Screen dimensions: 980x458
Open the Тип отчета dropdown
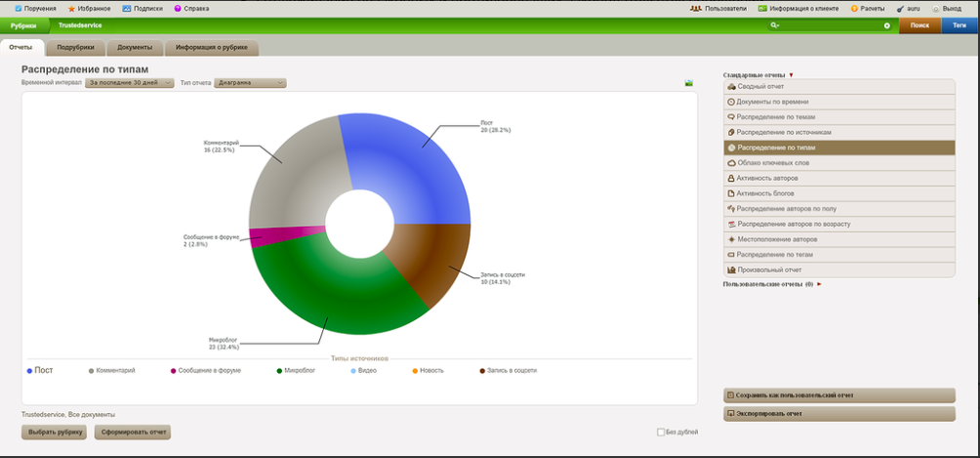coord(250,83)
